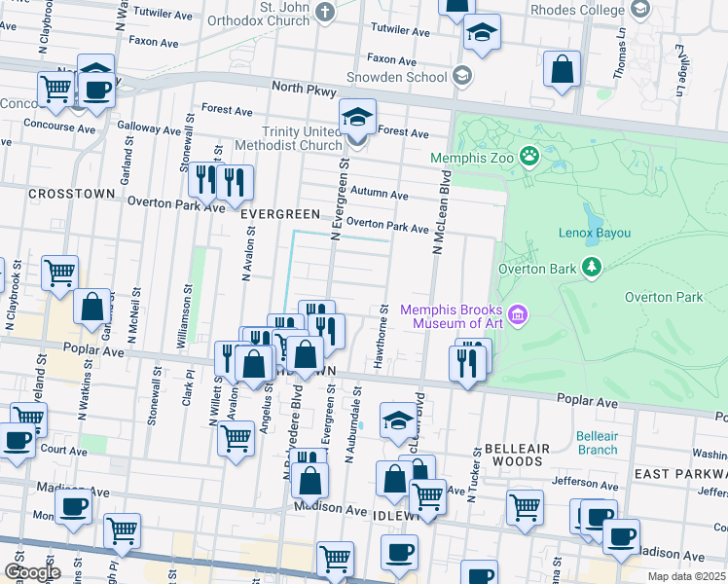Click the Hawthorne St street label
The image size is (728, 584).
click(381, 337)
